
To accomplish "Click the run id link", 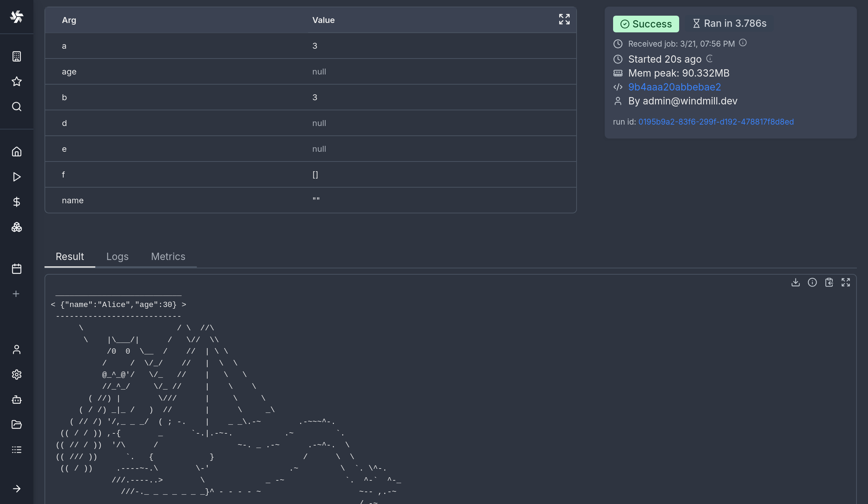I will click(716, 122).
